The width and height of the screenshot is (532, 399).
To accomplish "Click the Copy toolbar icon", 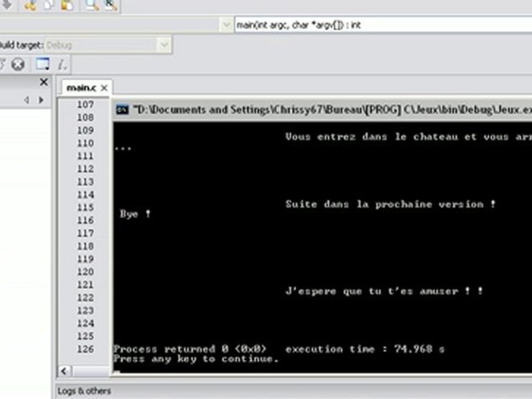I will click(x=48, y=5).
